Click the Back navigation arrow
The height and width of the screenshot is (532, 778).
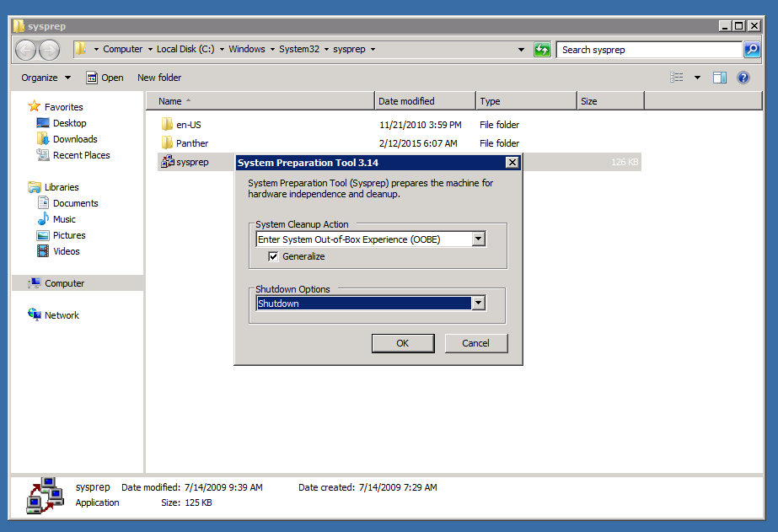click(x=26, y=50)
